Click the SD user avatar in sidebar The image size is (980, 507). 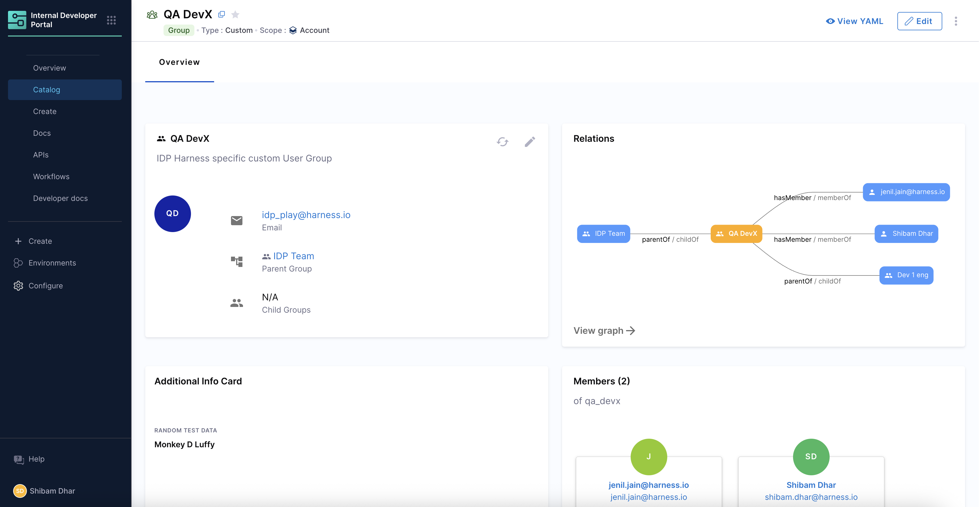(x=20, y=491)
